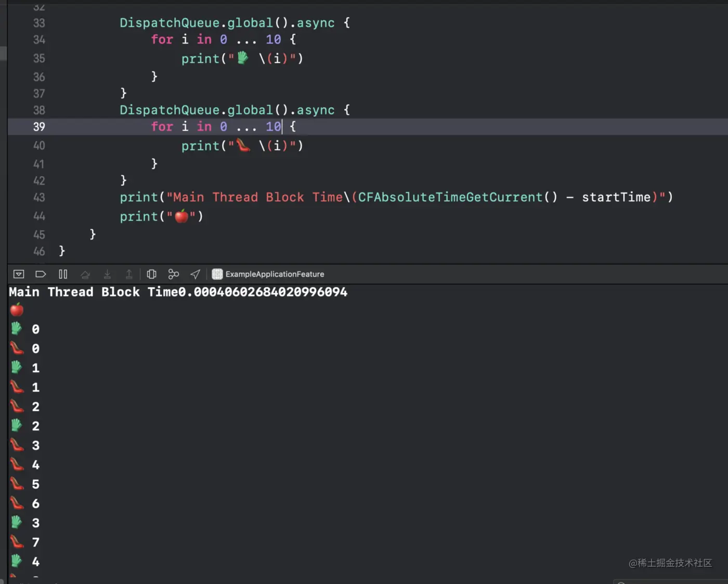The width and height of the screenshot is (728, 584).
Task: Click console line glove 1
Action: (25, 368)
